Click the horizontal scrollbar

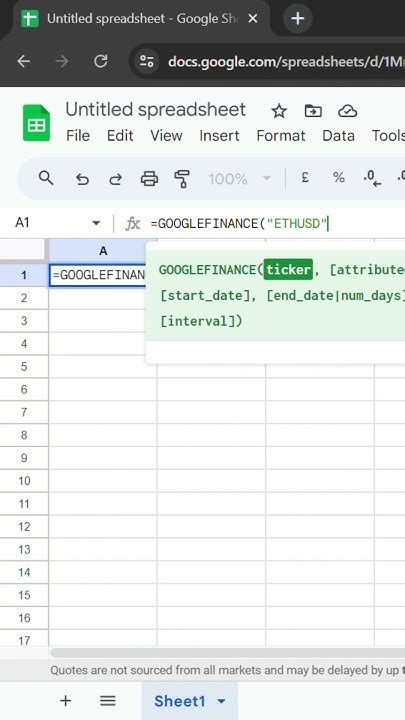coord(227,652)
